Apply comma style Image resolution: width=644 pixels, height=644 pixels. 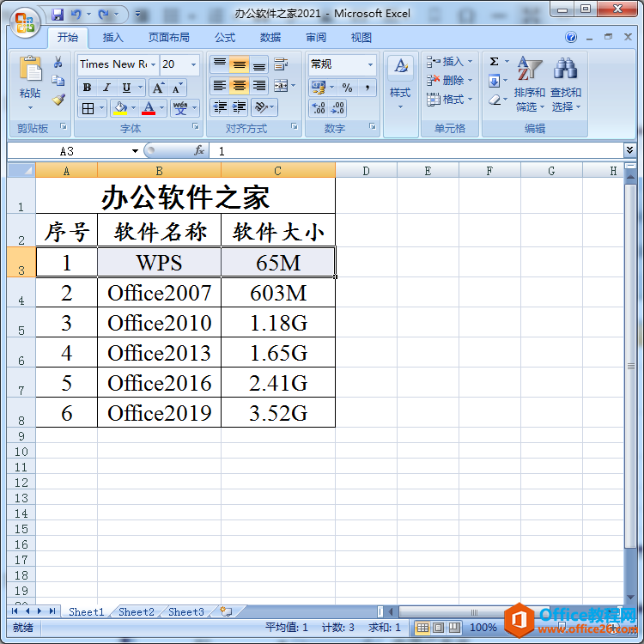tap(368, 87)
